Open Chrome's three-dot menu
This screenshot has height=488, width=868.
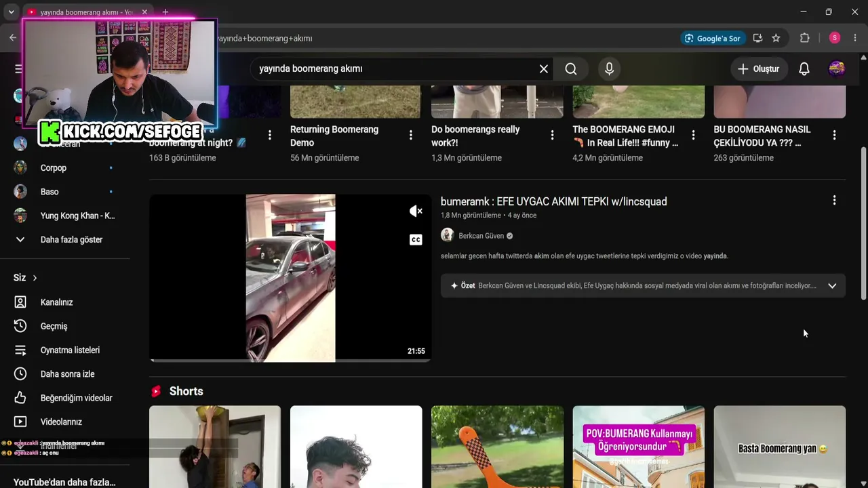click(855, 38)
